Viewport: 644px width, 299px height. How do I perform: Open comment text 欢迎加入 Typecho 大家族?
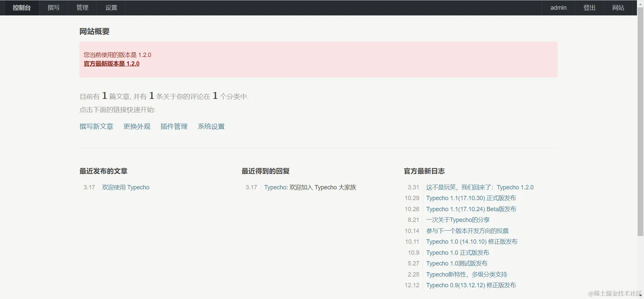coord(323,187)
